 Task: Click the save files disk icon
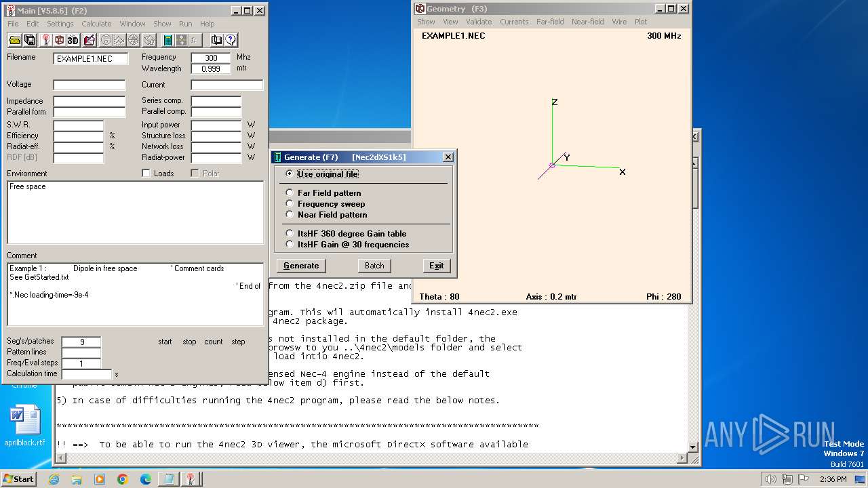coord(29,40)
